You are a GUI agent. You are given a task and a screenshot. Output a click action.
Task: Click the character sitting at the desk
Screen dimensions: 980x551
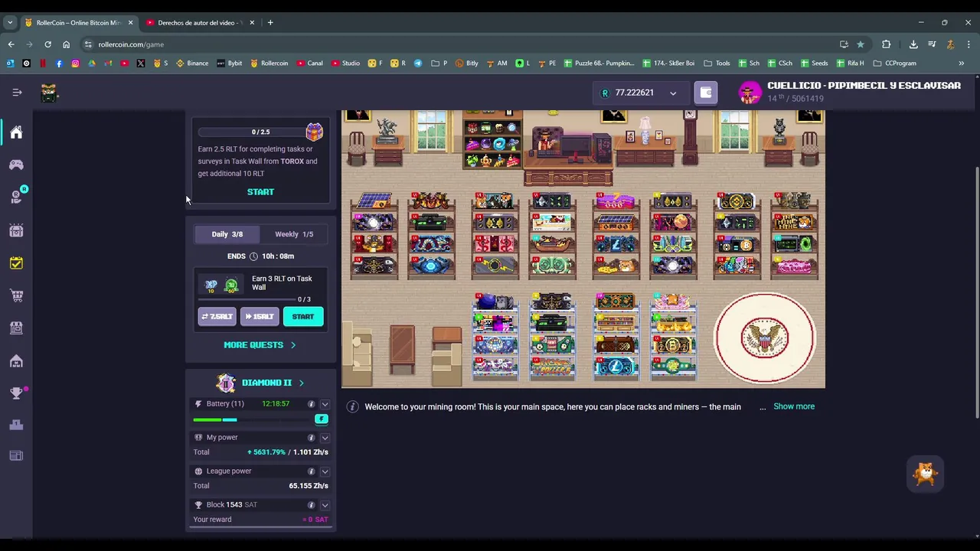(x=547, y=142)
